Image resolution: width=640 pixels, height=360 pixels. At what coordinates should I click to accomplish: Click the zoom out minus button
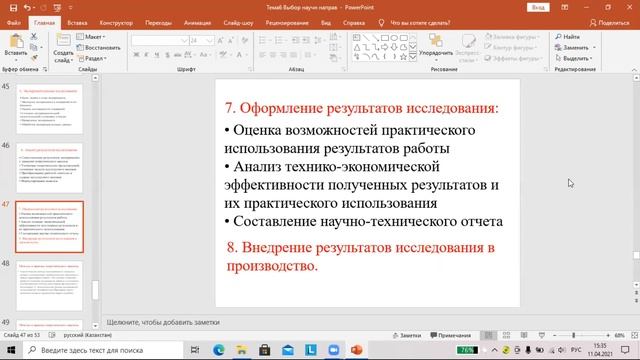[x=554, y=335]
